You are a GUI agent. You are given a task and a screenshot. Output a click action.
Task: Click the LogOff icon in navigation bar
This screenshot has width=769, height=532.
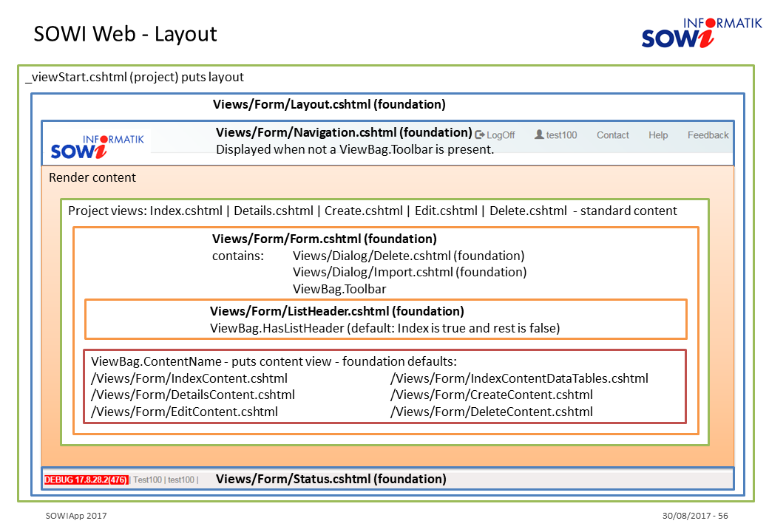point(480,134)
